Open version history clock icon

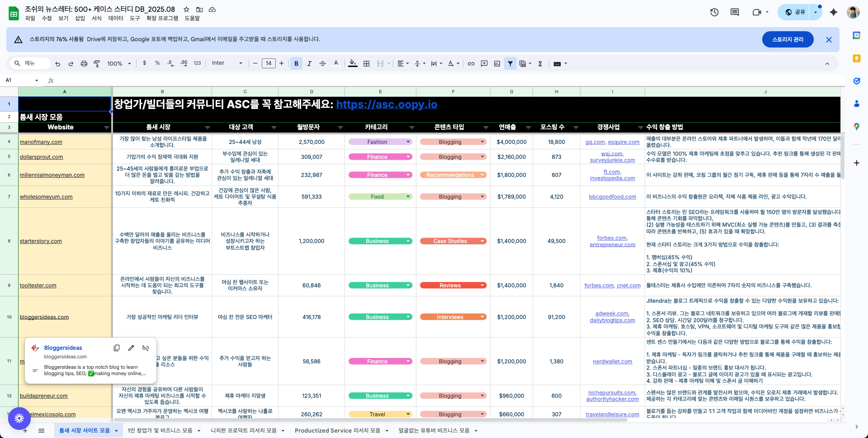tap(714, 12)
